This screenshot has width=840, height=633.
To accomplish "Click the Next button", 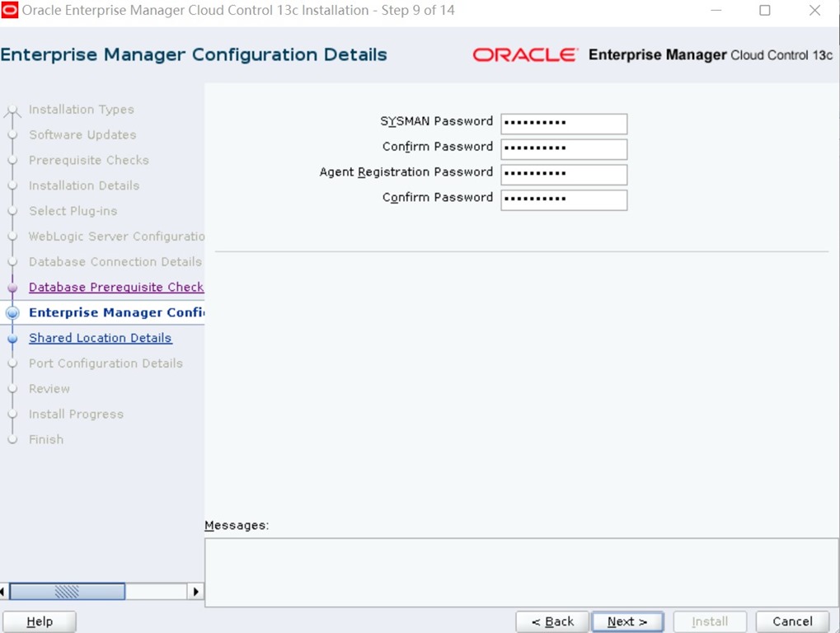I will pyautogui.click(x=627, y=621).
